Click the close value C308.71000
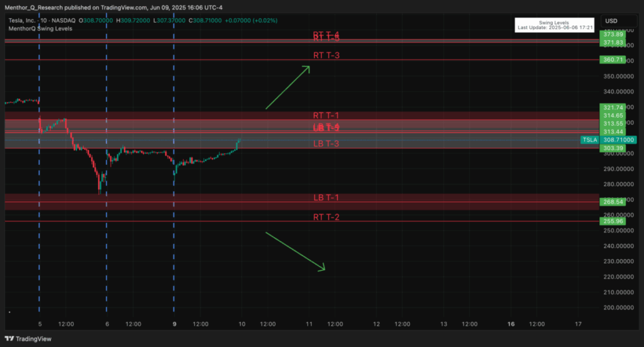This screenshot has width=644, height=347. 205,21
